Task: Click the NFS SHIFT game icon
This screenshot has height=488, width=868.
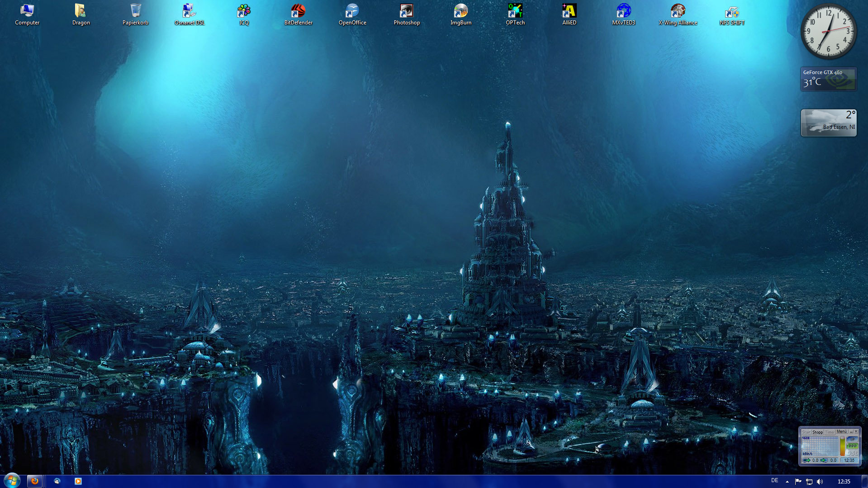Action: click(731, 14)
